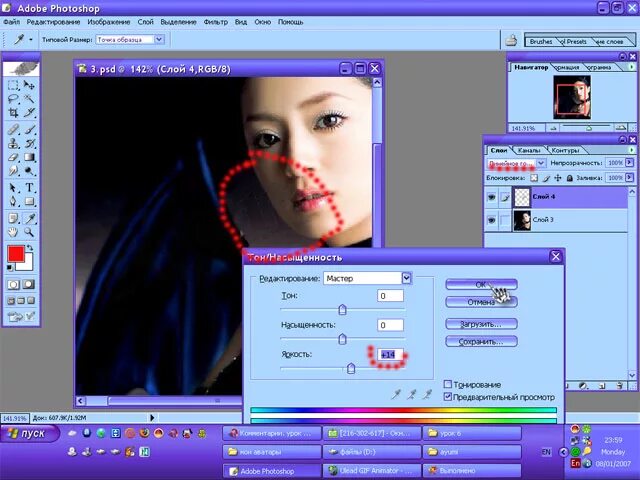The width and height of the screenshot is (640, 480).
Task: Open the пуск Start button
Action: click(x=29, y=433)
